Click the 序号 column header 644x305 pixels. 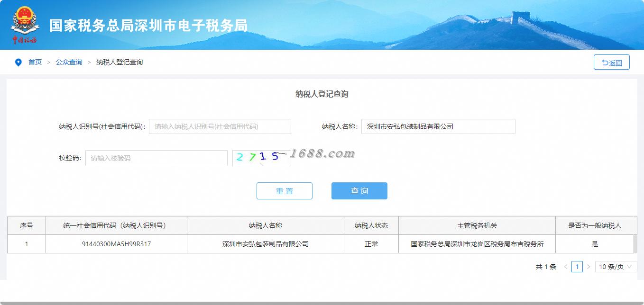[x=27, y=225]
